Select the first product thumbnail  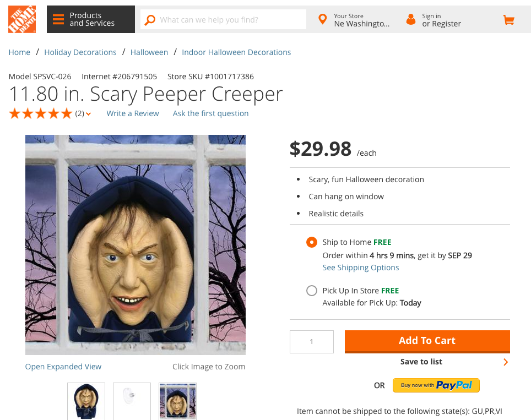(x=86, y=401)
